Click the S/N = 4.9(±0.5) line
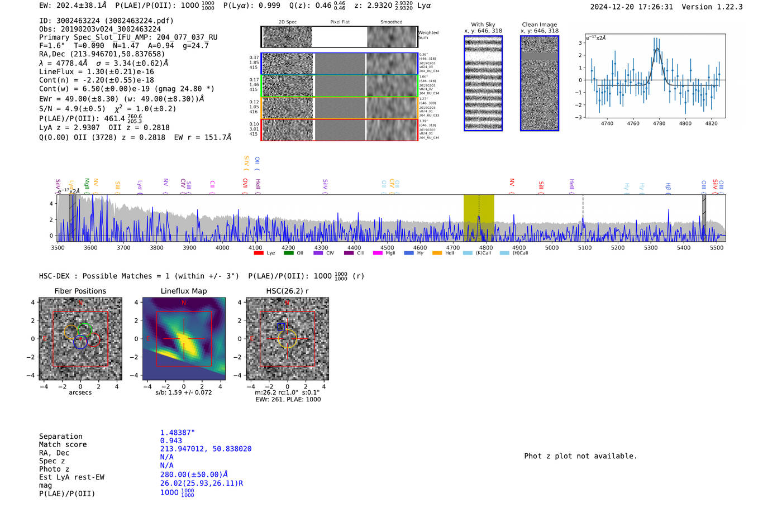 [107, 109]
